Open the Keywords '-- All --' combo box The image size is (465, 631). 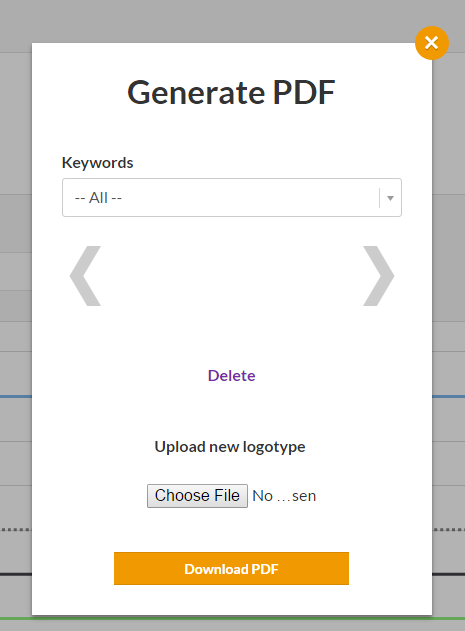(x=232, y=198)
